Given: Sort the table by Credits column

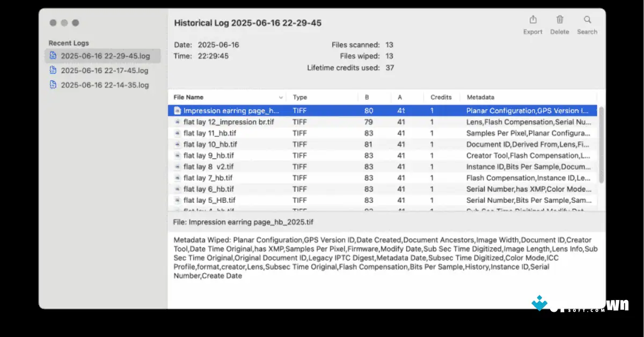Looking at the screenshot, I should click(440, 97).
